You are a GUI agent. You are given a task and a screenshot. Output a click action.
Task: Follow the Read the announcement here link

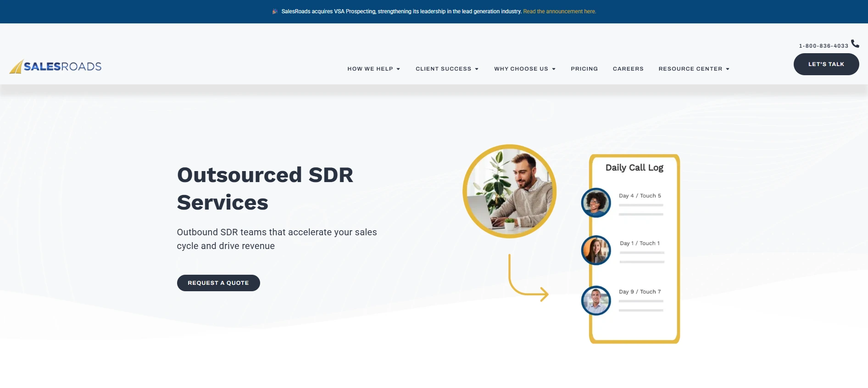click(560, 11)
